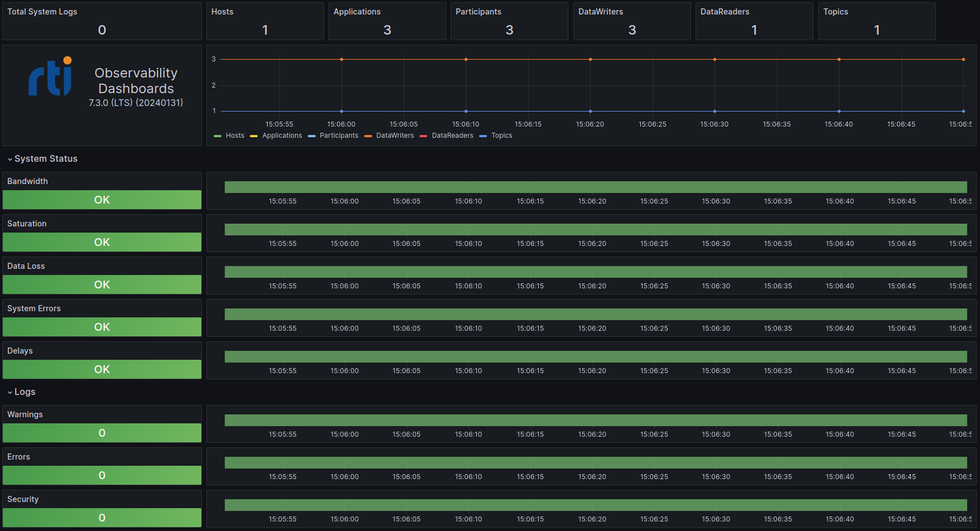The height and width of the screenshot is (531, 980).
Task: Click the Participants stat showing 3
Action: (x=509, y=30)
